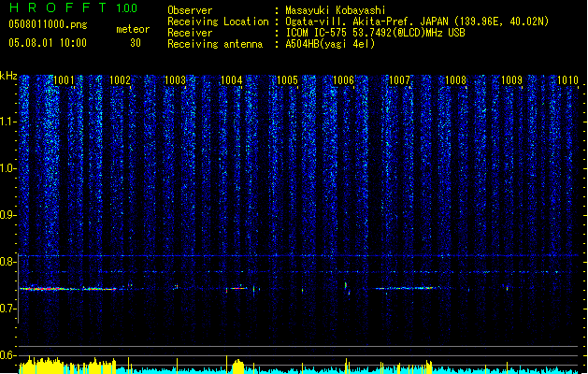Click the yellow power block under 1004
The height and width of the screenshot is (374, 588).
238,367
